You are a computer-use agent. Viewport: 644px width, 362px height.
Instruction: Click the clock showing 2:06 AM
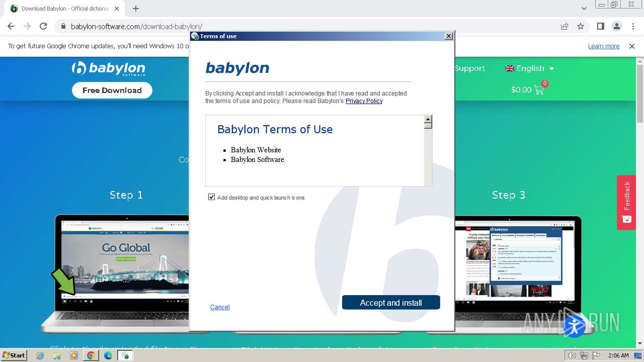618,355
